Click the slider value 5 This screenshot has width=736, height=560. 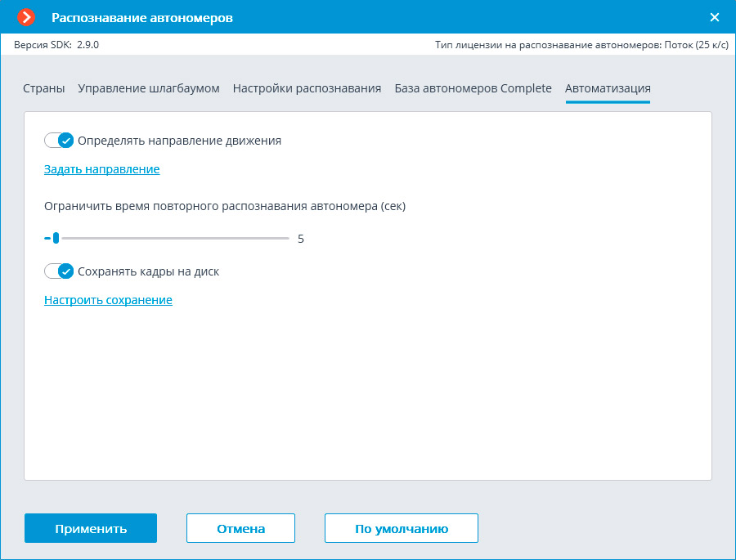301,239
